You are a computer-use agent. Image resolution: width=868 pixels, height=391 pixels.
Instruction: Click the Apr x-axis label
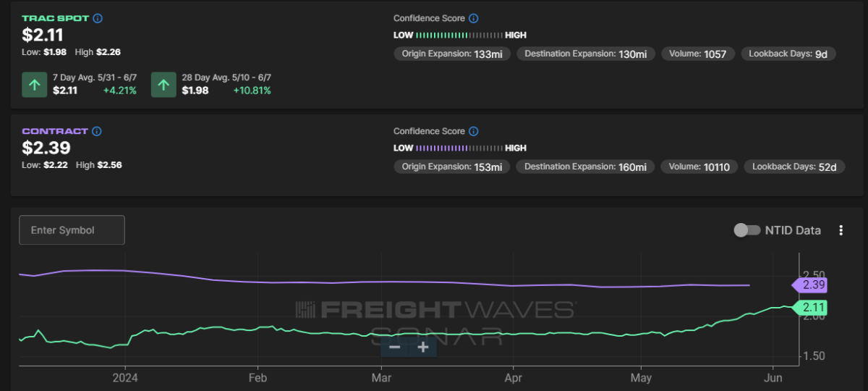point(513,377)
